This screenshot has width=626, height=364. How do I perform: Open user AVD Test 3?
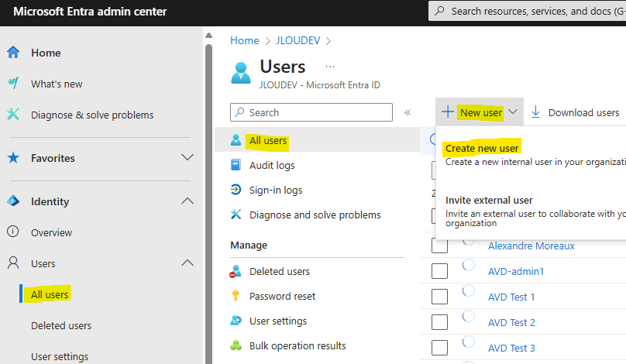click(x=511, y=348)
